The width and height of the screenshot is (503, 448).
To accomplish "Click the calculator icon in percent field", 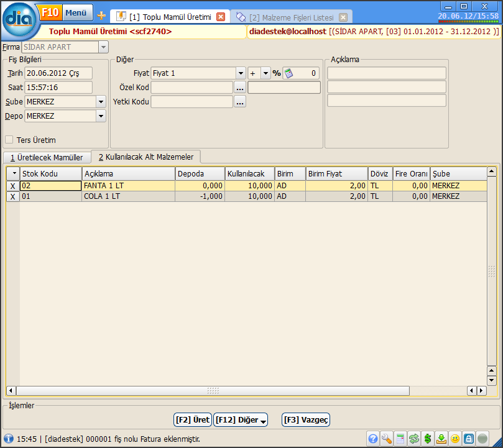I will (288, 73).
